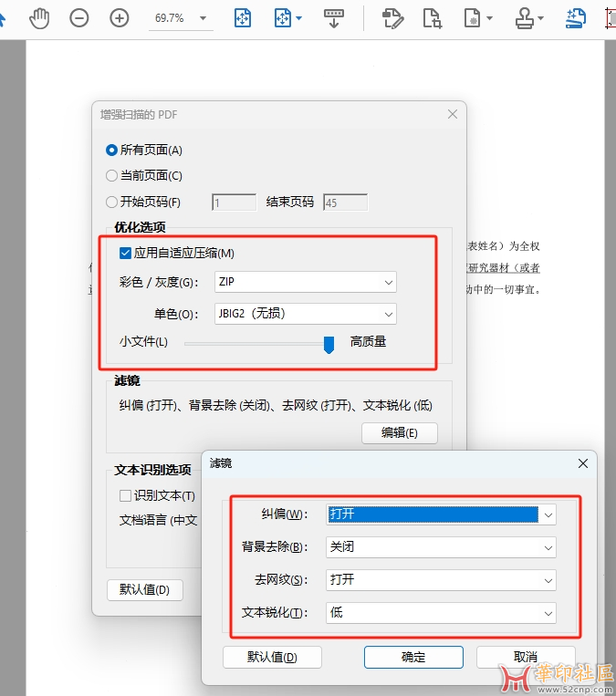Click the scrolling mode keyboard-arrow icon
The image size is (616, 696).
click(x=334, y=17)
